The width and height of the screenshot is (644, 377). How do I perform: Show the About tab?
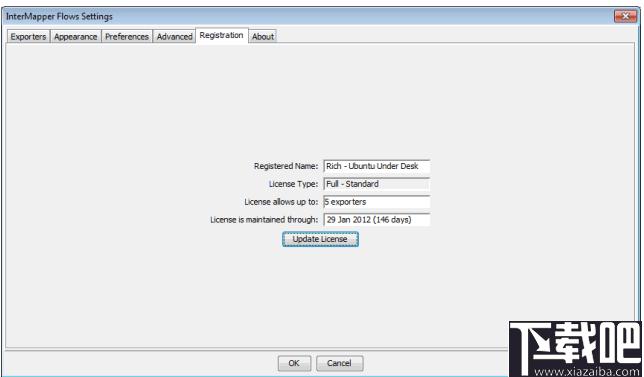[263, 37]
